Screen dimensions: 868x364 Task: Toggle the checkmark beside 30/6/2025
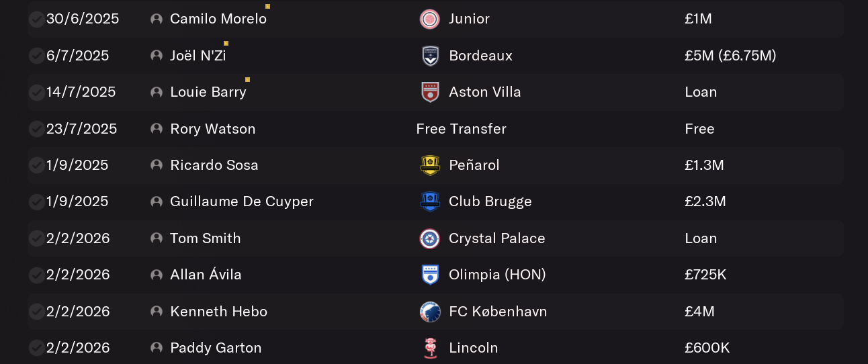pos(36,19)
